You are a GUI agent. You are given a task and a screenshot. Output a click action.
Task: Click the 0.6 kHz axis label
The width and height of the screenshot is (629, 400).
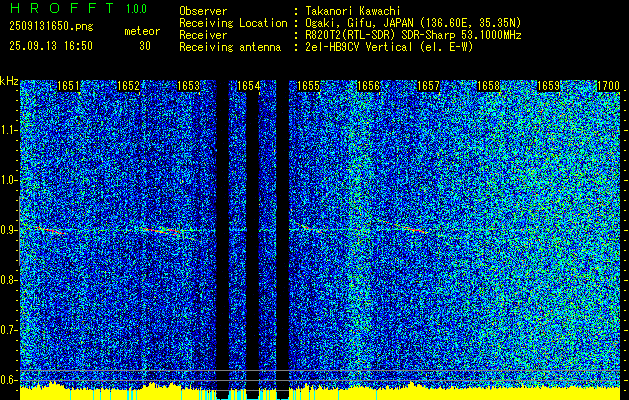[x=8, y=380]
